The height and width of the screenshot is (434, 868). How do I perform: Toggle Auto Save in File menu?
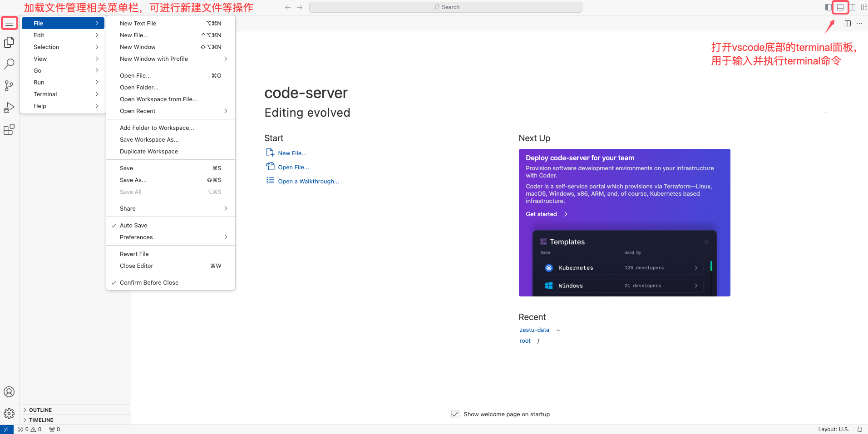tap(133, 226)
